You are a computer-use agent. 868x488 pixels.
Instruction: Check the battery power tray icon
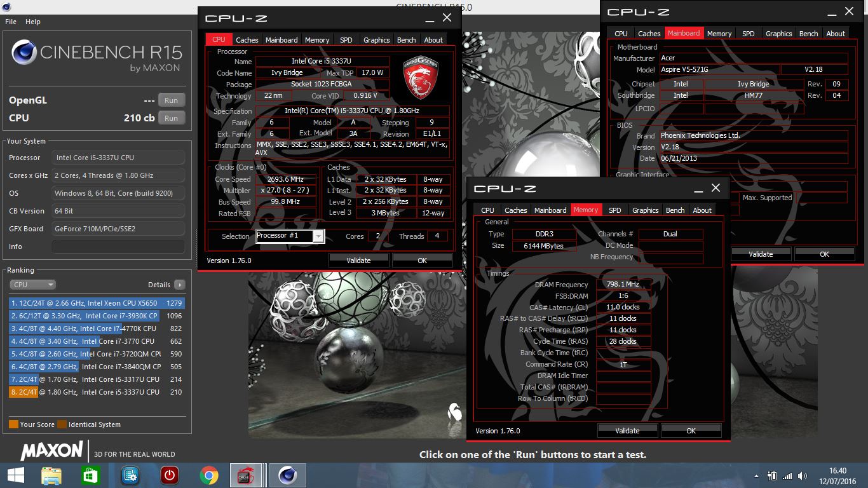pyautogui.click(x=773, y=475)
